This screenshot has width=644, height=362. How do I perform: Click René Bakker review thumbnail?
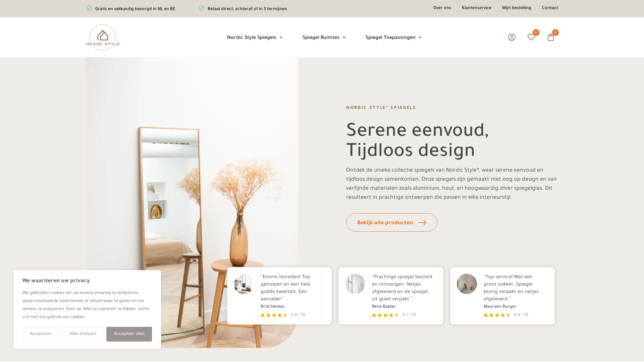[x=355, y=284]
